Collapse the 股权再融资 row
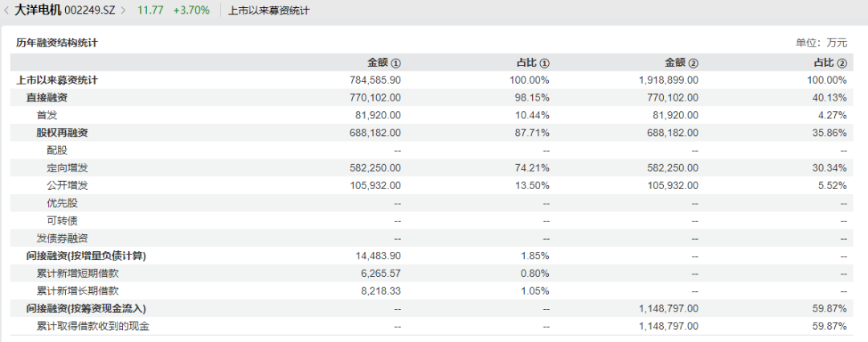 [x=62, y=133]
